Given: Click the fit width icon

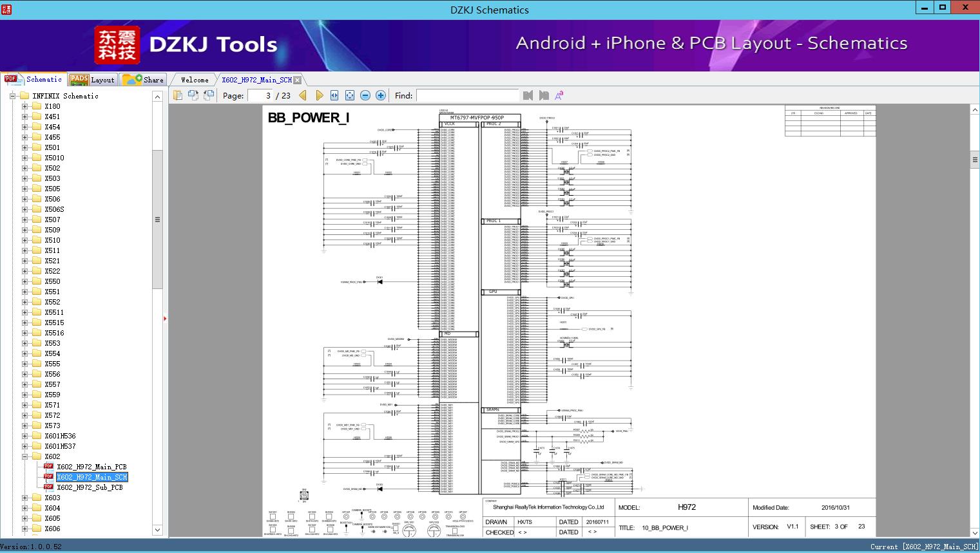Looking at the screenshot, I should [x=334, y=95].
